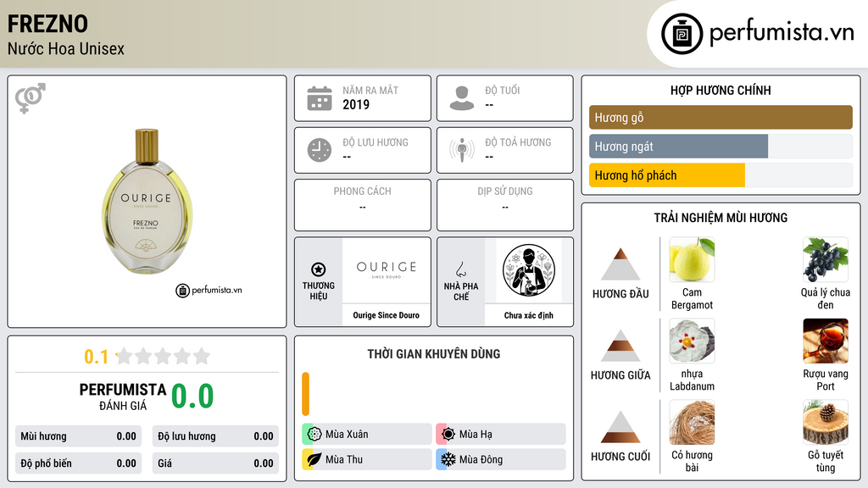This screenshot has height=488, width=868.
Task: Open the nhựa Labdanum note image
Action: tap(692, 341)
